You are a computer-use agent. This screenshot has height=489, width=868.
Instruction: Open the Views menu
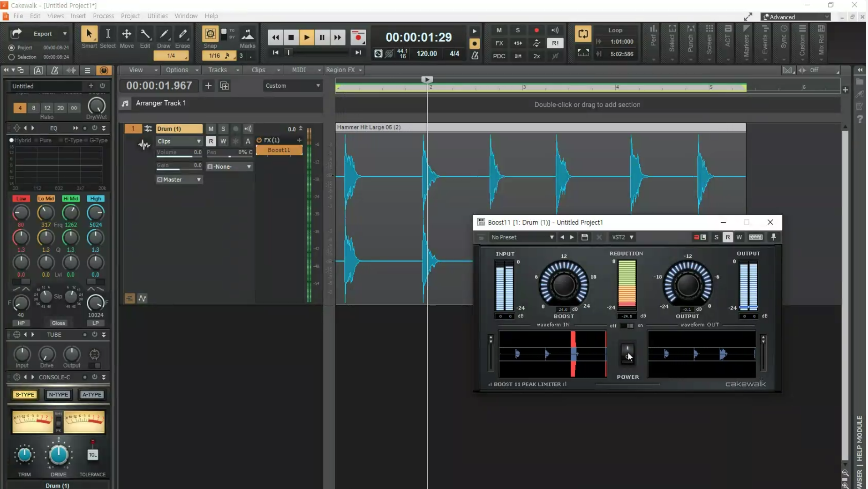click(x=55, y=16)
